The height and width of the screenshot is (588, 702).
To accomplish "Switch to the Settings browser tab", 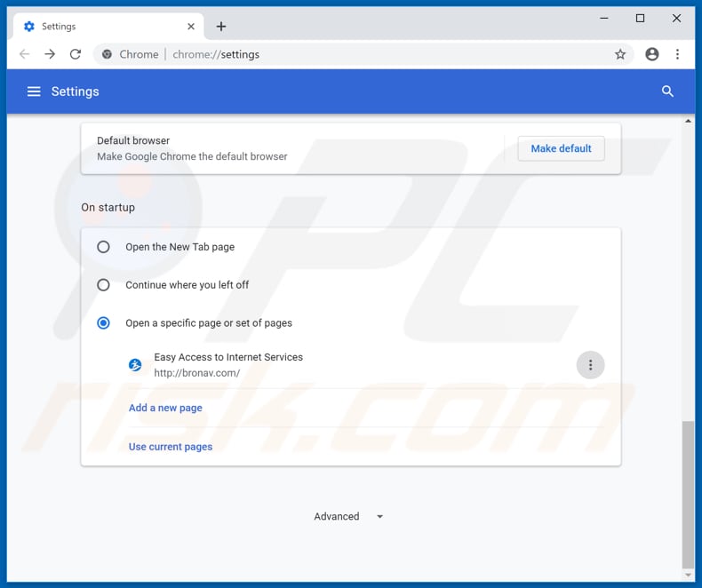I will pyautogui.click(x=98, y=27).
